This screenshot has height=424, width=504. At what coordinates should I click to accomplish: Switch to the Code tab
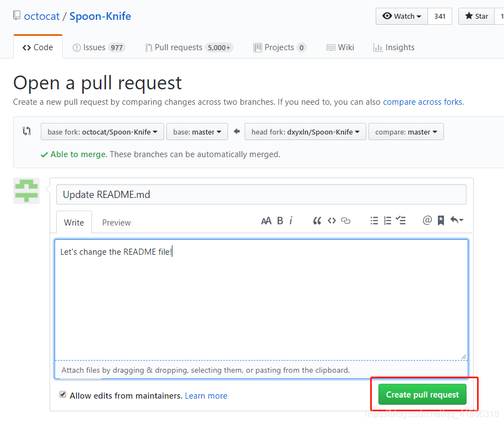coord(38,47)
